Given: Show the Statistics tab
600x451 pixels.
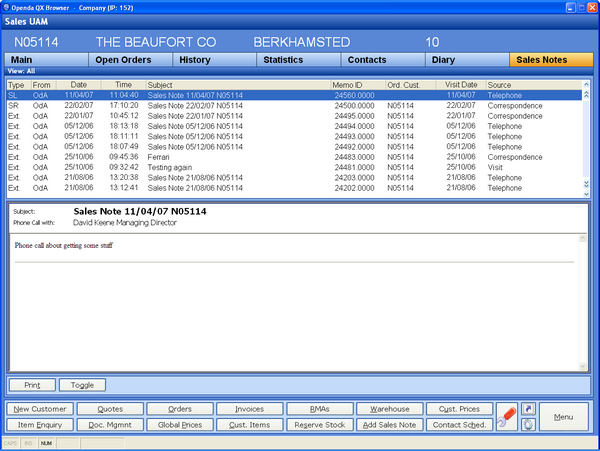Looking at the screenshot, I should click(299, 60).
